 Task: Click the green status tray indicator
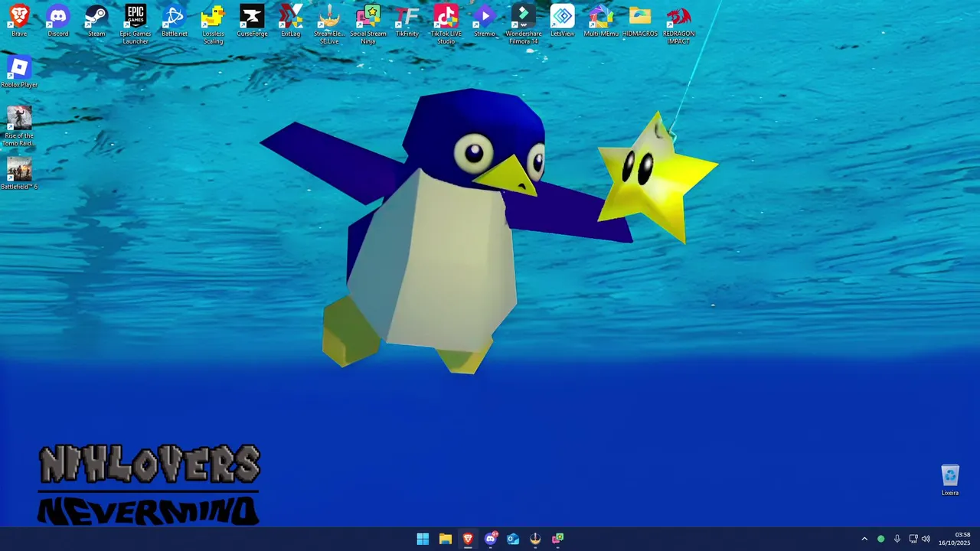[880, 539]
